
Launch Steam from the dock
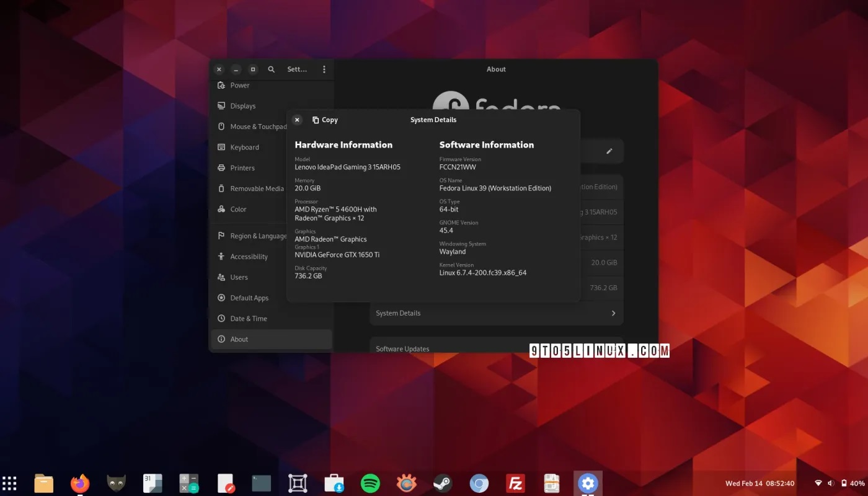tap(443, 483)
